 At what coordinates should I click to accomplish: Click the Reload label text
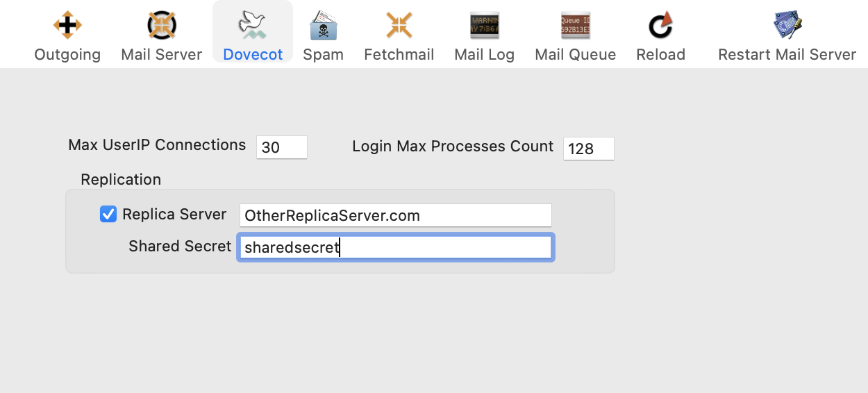click(660, 55)
